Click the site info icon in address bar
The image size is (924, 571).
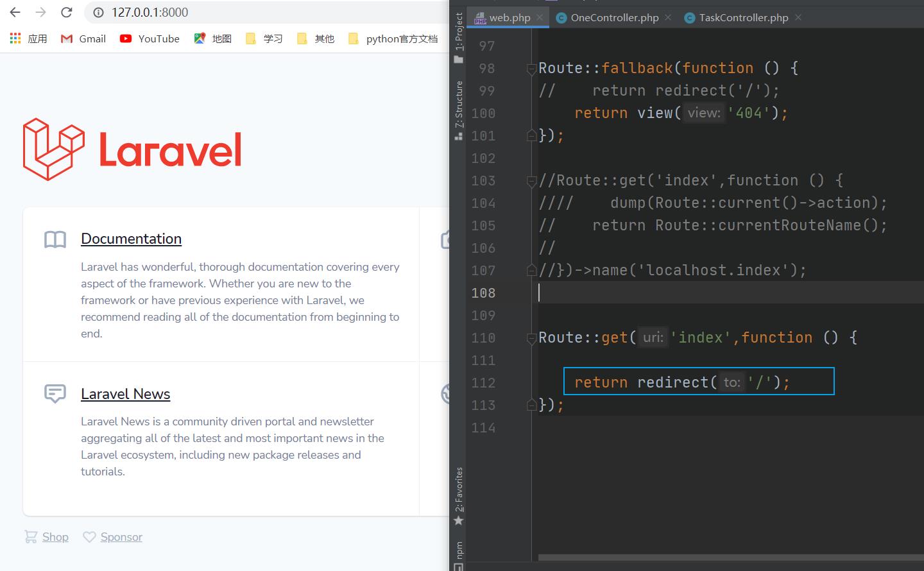coord(98,12)
